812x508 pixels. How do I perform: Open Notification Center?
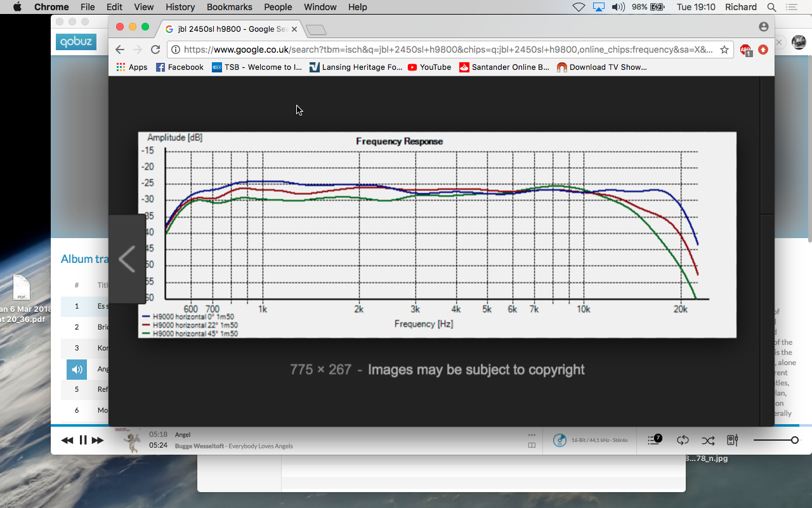pos(793,7)
